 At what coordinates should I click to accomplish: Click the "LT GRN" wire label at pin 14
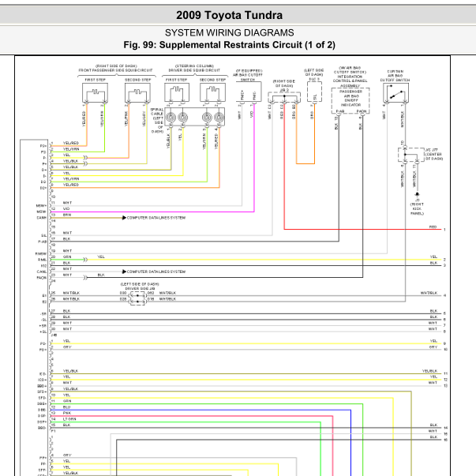coord(69,419)
